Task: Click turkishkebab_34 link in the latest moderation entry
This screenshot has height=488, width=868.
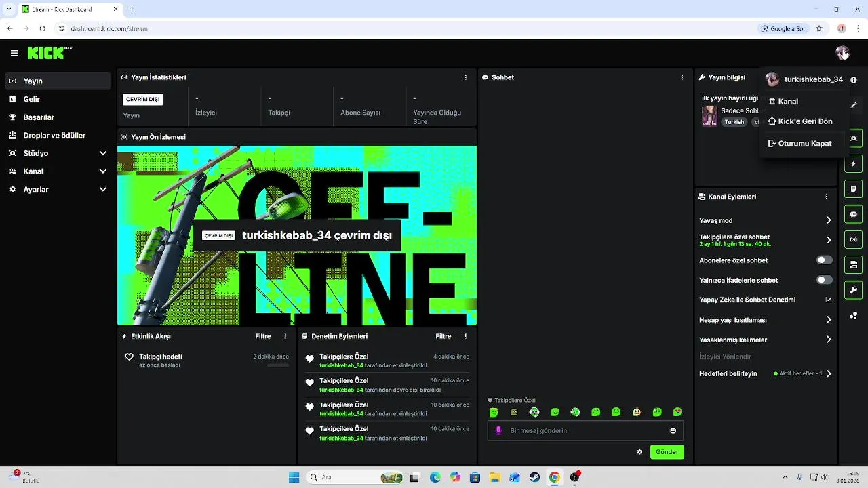Action: 341,365
